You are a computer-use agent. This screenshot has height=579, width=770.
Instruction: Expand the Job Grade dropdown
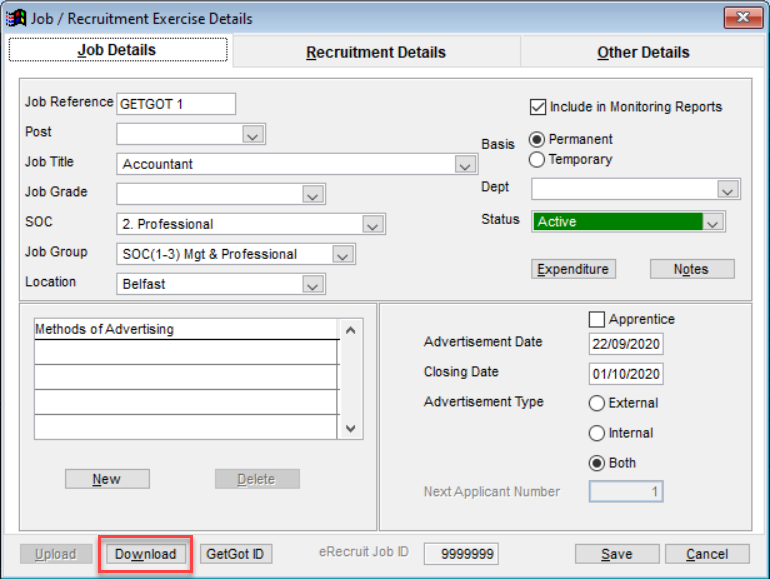[x=313, y=194]
